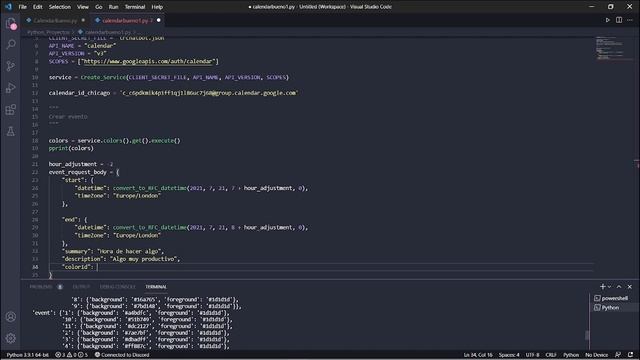Viewport: 640px width, 360px height.
Task: Add a new terminal with the plus icon
Action: [602, 287]
